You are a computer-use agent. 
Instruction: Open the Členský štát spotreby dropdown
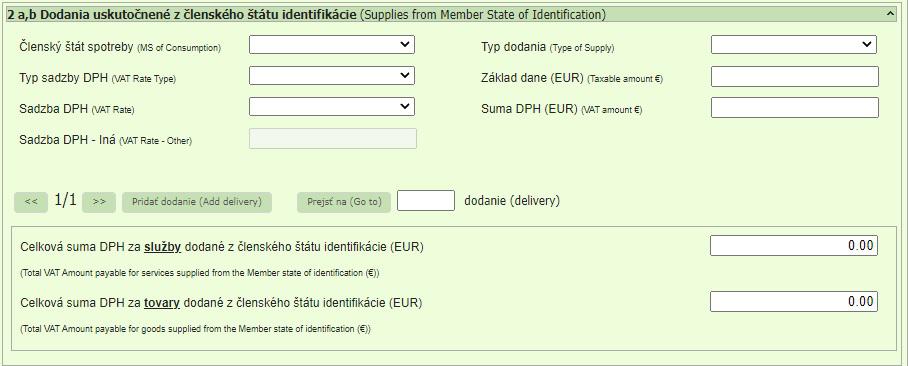(x=332, y=45)
